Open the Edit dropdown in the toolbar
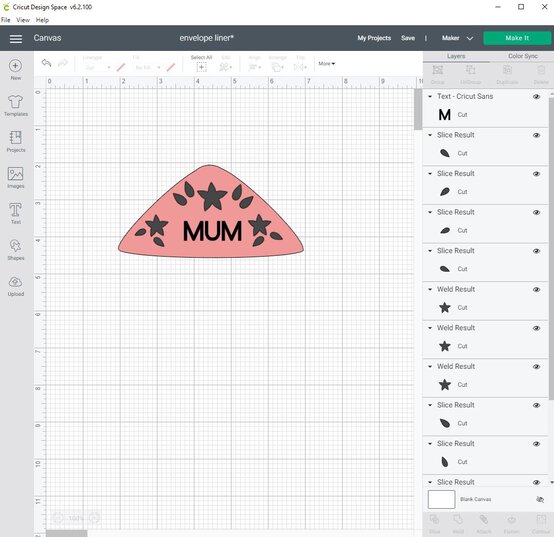The image size is (554, 537). pos(225,67)
